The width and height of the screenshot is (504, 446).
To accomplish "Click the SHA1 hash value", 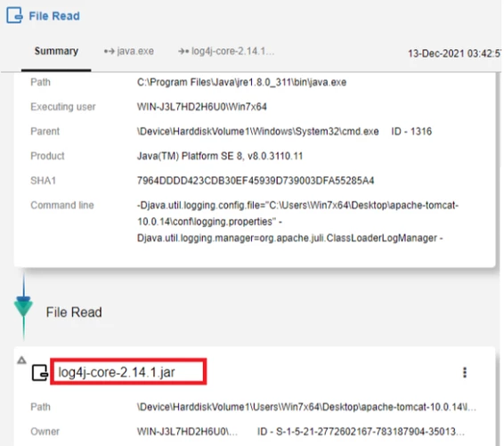I will coord(256,181).
